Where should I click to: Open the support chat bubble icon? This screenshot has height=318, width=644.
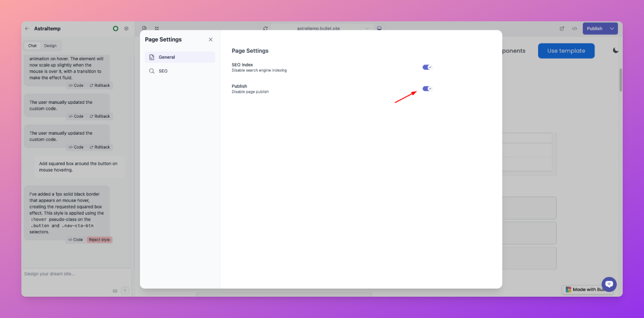point(609,284)
